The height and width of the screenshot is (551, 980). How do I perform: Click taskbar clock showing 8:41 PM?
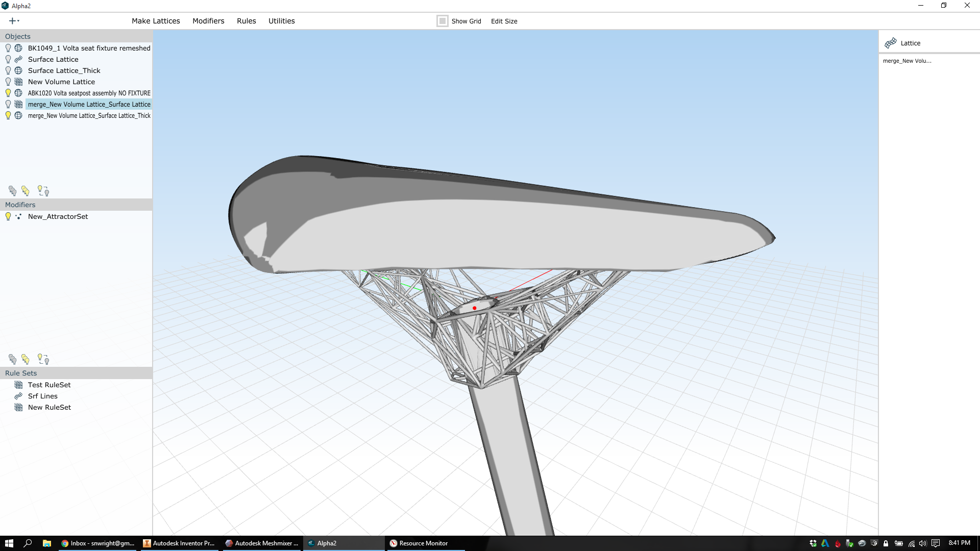click(x=959, y=543)
